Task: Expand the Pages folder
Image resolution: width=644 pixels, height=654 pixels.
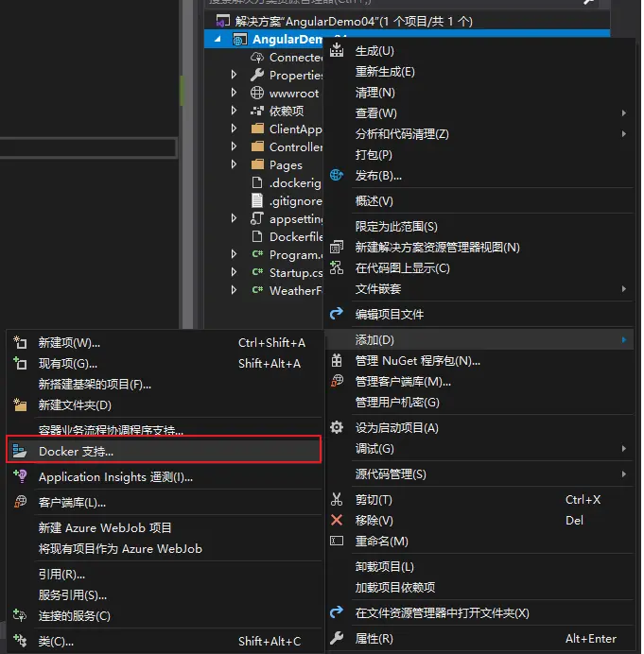Action: 234,164
